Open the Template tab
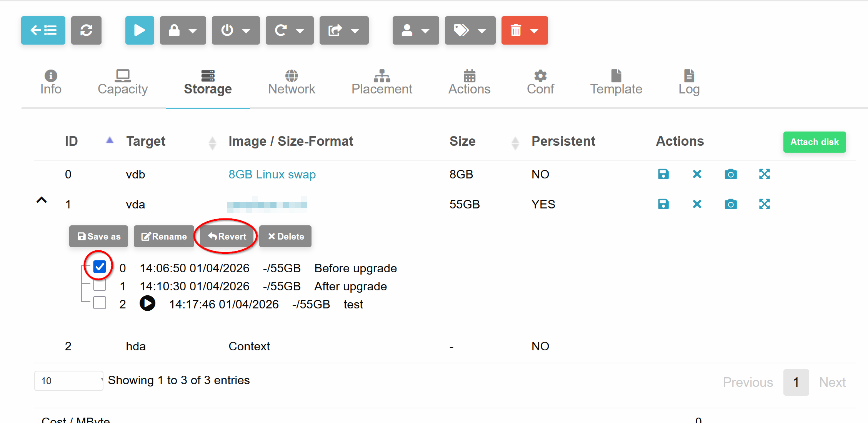This screenshot has height=423, width=868. pyautogui.click(x=616, y=83)
